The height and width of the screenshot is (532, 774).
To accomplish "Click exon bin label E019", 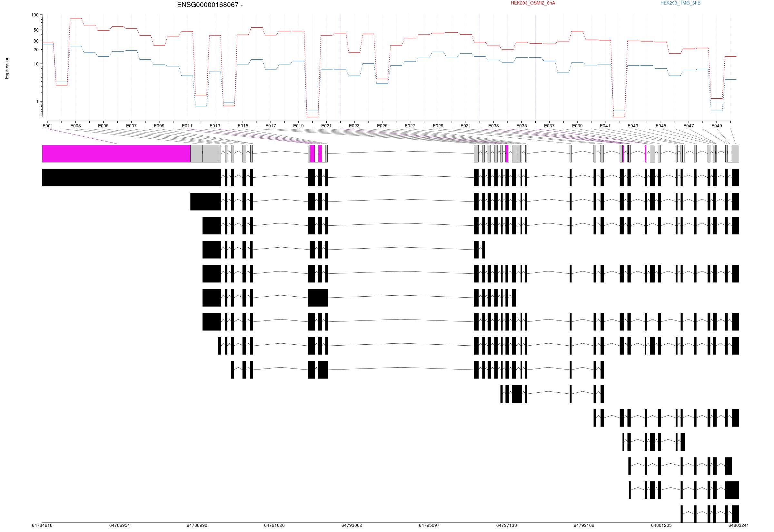I will click(x=298, y=126).
